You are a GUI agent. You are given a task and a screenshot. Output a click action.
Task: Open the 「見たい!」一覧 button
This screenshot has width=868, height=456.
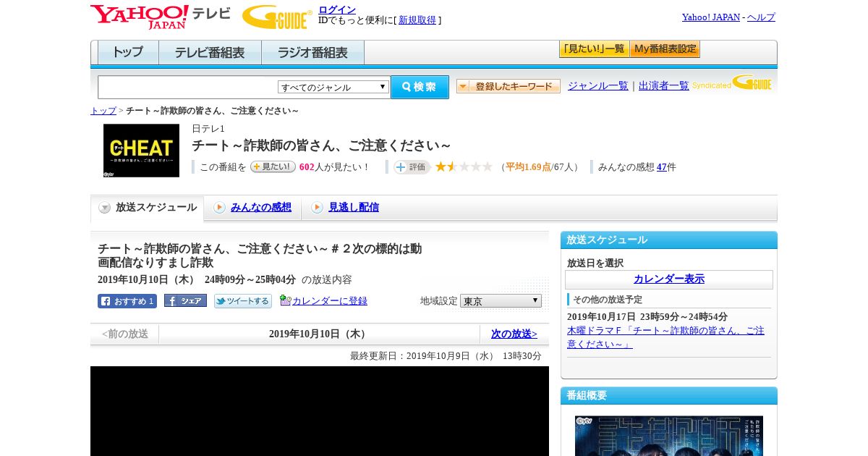point(594,48)
